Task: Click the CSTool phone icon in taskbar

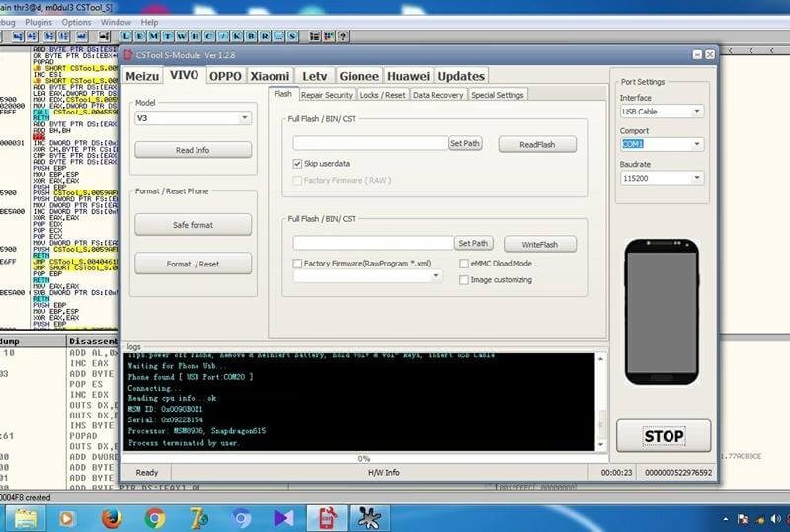Action: tap(327, 518)
